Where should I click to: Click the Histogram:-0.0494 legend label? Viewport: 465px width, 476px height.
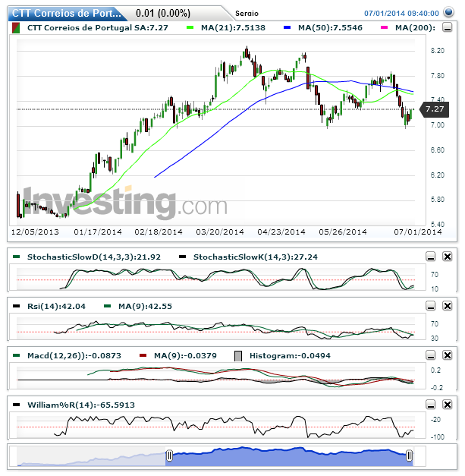point(290,356)
